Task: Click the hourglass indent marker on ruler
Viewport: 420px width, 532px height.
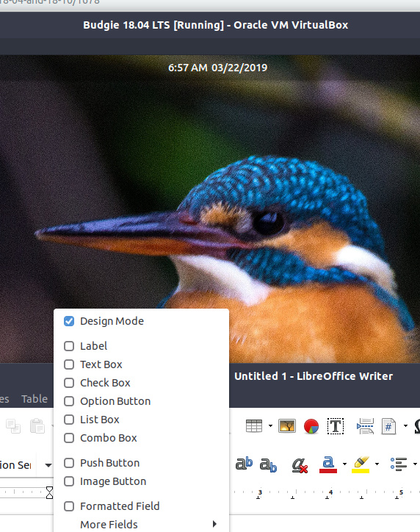Action: point(49,492)
